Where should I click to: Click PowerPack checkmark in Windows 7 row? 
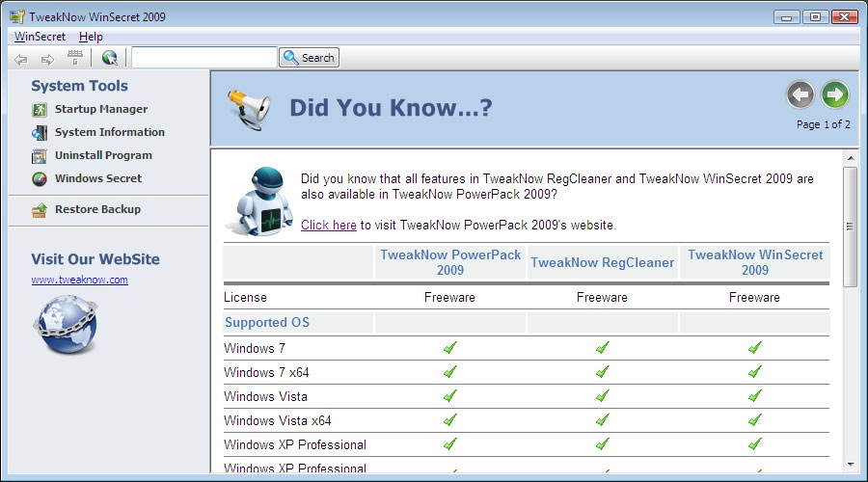pyautogui.click(x=450, y=348)
